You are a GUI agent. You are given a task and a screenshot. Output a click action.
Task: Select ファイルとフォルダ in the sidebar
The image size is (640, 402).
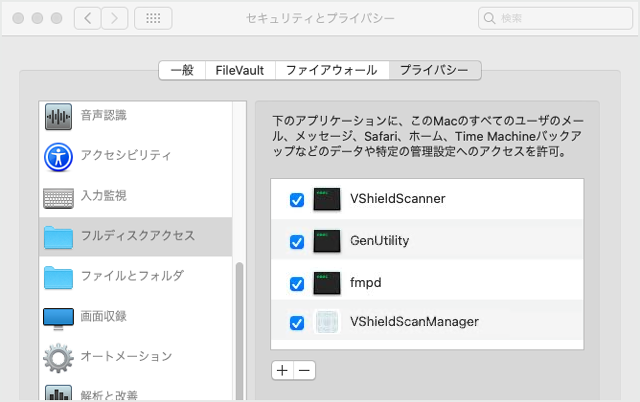click(x=136, y=277)
